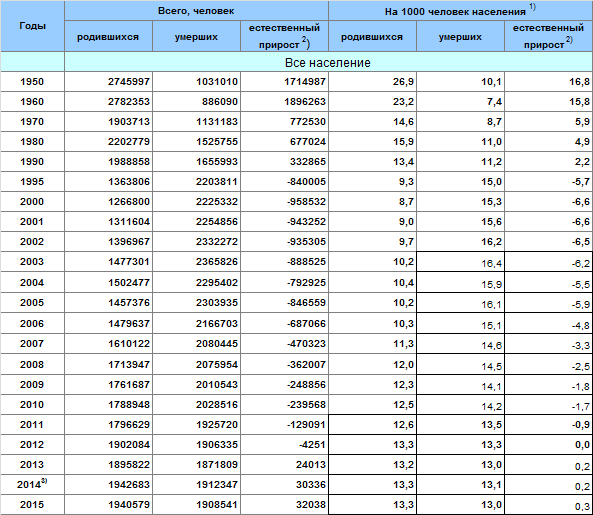Click the На 1000 человек населения header
This screenshot has height=515, width=593.
[x=460, y=11]
